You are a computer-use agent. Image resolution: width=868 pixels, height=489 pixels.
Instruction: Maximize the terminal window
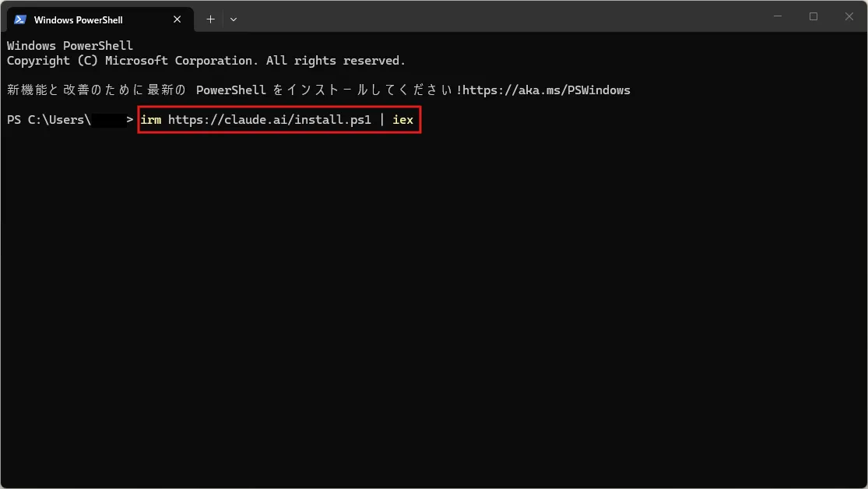pos(814,16)
